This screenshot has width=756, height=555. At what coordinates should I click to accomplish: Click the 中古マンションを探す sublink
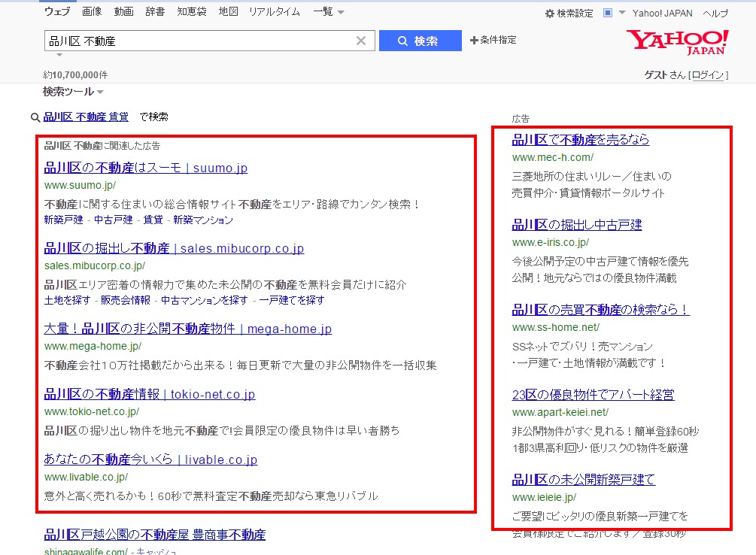pos(205,300)
